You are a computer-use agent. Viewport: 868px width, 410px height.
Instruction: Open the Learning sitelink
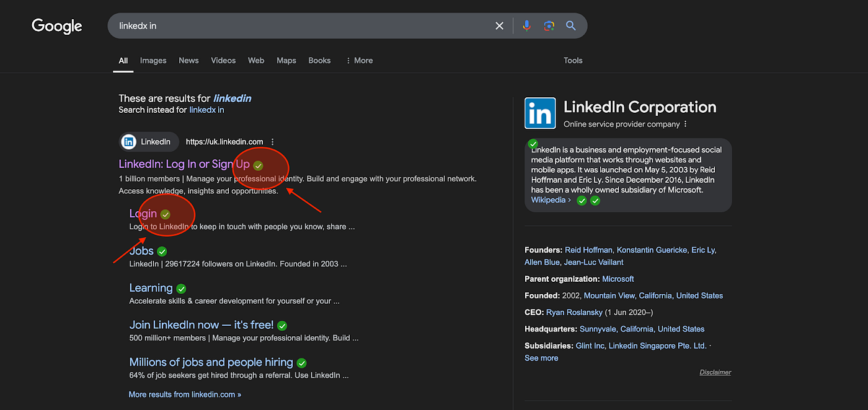(151, 288)
